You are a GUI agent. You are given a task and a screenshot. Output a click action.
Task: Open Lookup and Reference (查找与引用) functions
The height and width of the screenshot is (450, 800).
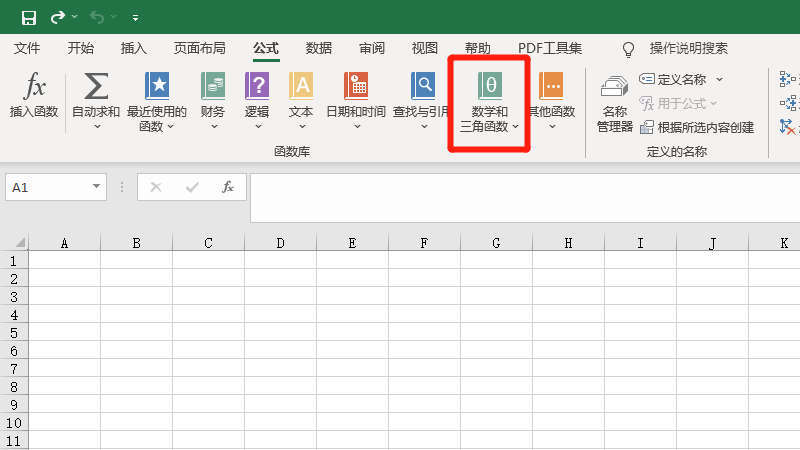coord(424,86)
